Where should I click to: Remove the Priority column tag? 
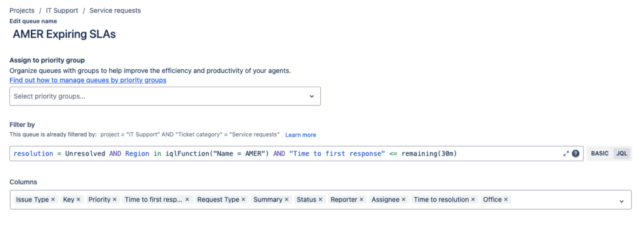114,200
